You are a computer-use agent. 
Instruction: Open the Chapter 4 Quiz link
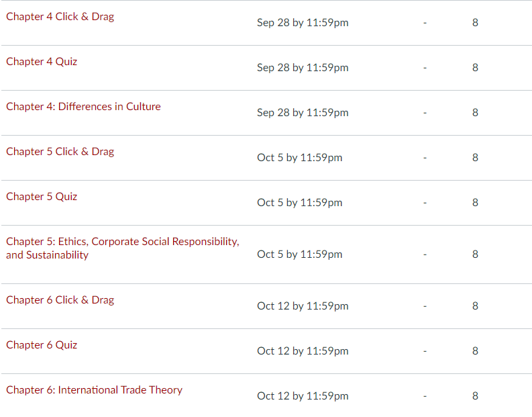point(42,62)
